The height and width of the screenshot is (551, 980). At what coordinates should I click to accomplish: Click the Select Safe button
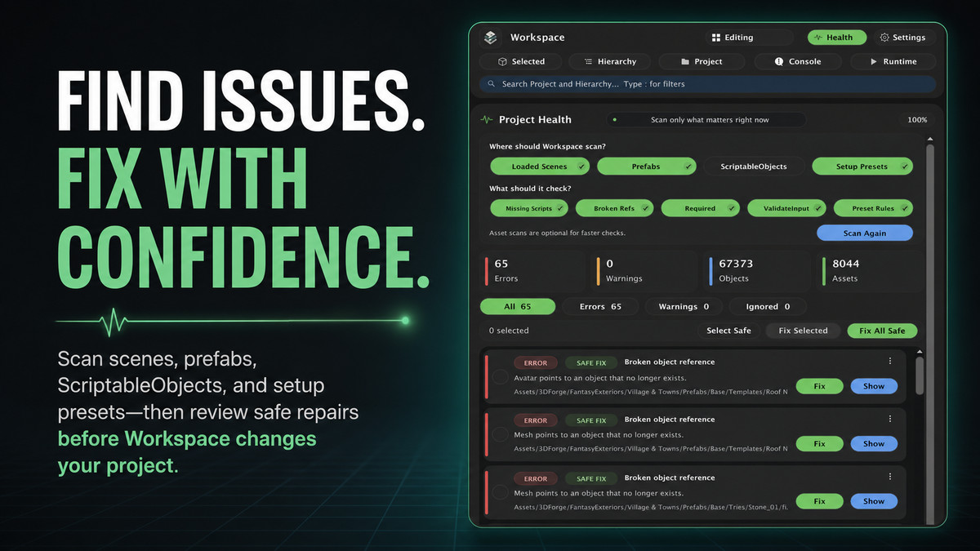pos(728,331)
